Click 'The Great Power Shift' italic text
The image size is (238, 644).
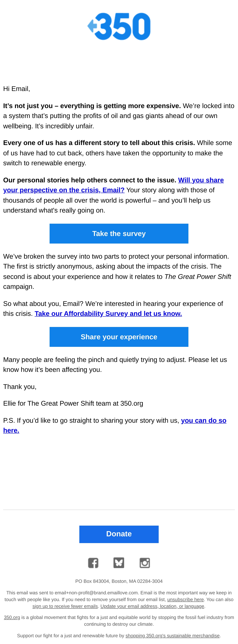pyautogui.click(x=198, y=277)
